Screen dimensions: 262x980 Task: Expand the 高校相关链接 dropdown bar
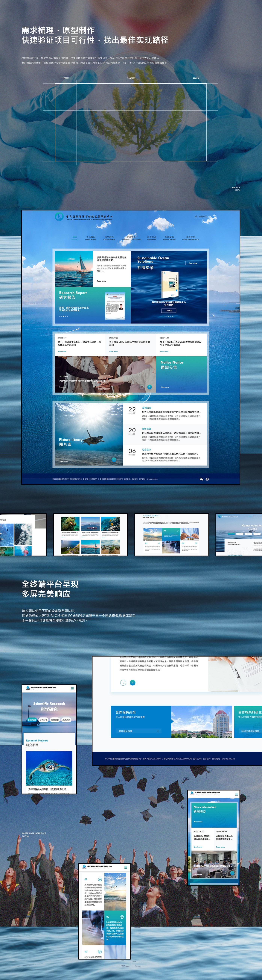tap(138, 731)
